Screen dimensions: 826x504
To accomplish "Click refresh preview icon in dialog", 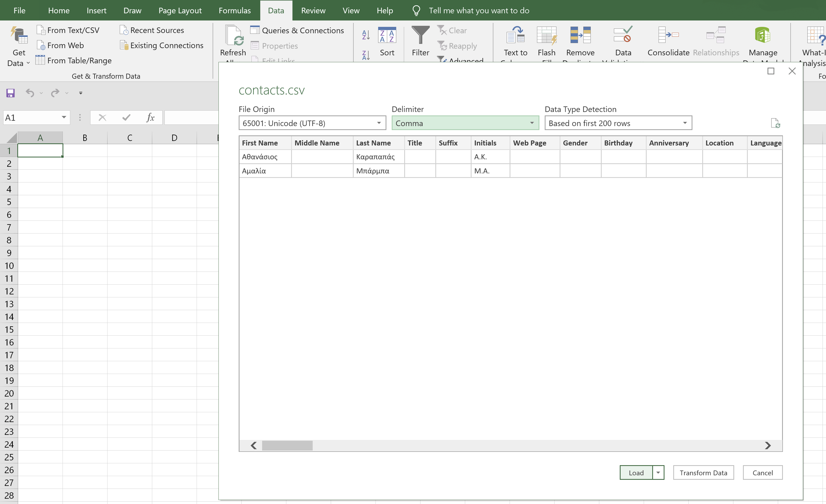I will pyautogui.click(x=775, y=123).
